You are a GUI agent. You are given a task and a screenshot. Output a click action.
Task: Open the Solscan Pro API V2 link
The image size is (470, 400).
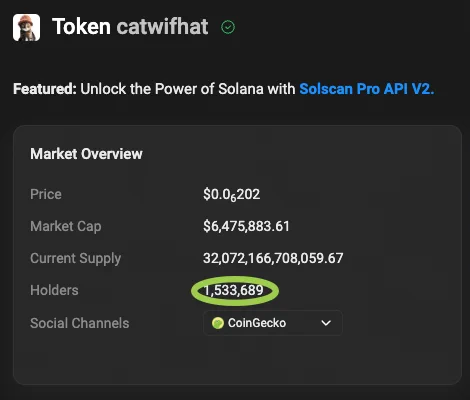tap(367, 89)
